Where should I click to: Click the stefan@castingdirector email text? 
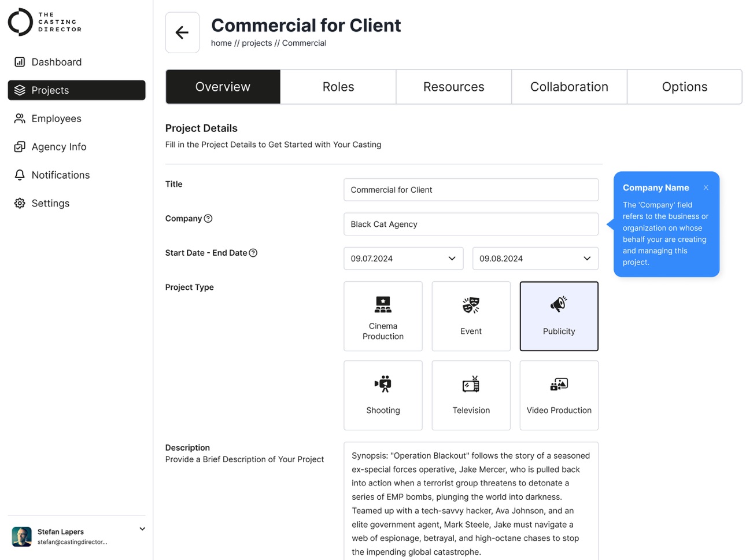(72, 542)
